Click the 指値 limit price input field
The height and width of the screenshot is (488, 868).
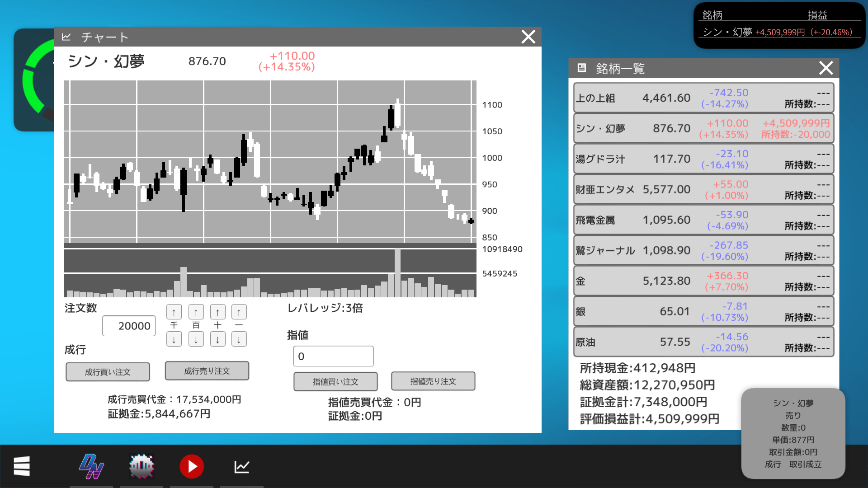pos(333,356)
